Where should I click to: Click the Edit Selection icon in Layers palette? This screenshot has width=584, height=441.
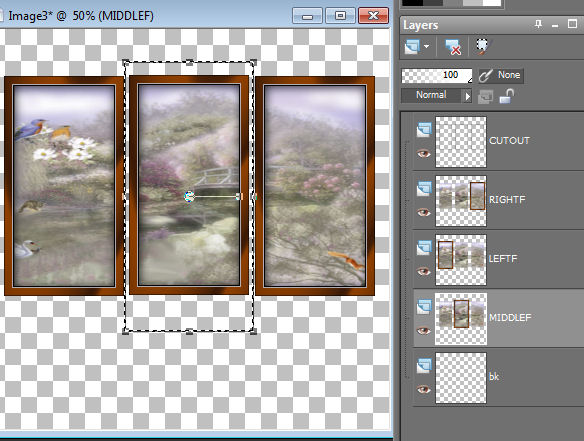(x=483, y=47)
